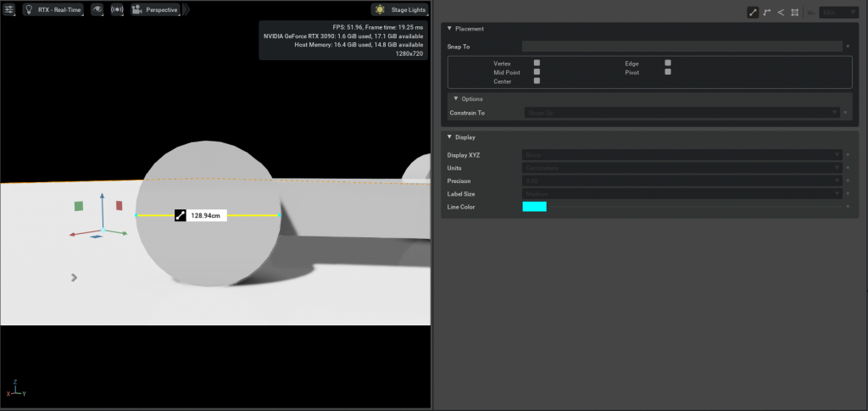Open the Perspective camera menu
The height and width of the screenshot is (411, 868).
tap(155, 9)
